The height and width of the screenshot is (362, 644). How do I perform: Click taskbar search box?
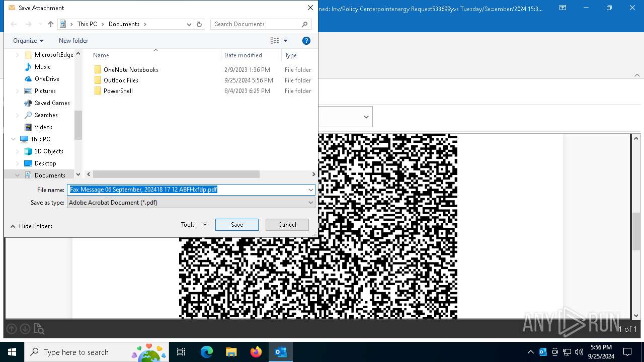pos(97,352)
